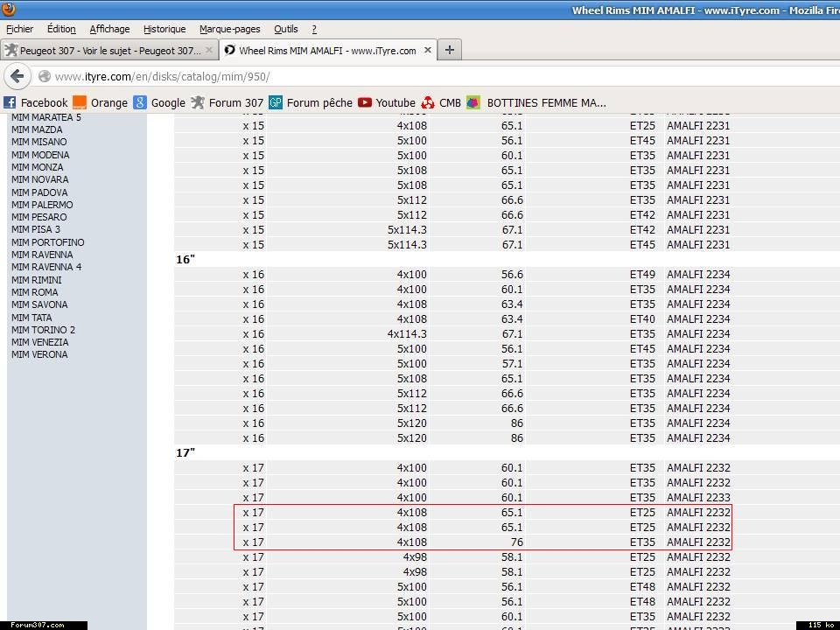Image resolution: width=840 pixels, height=630 pixels.
Task: Open the MIM MAZDA link
Action: [x=37, y=129]
